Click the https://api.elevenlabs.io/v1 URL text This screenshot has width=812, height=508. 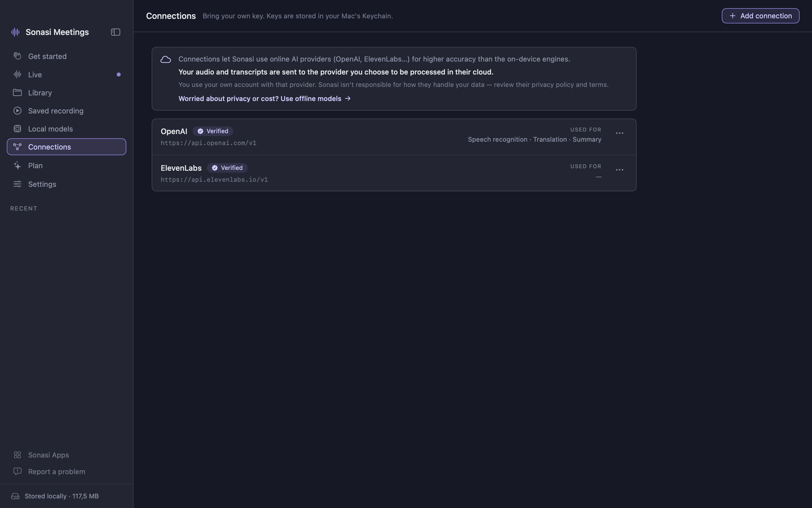point(214,179)
